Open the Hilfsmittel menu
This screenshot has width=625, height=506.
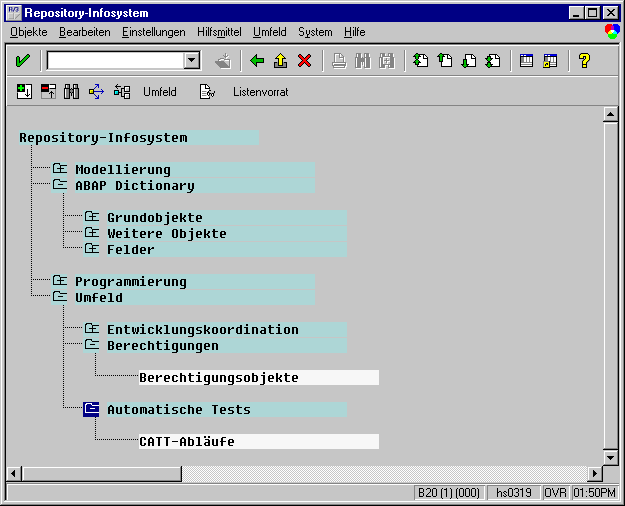(x=219, y=32)
